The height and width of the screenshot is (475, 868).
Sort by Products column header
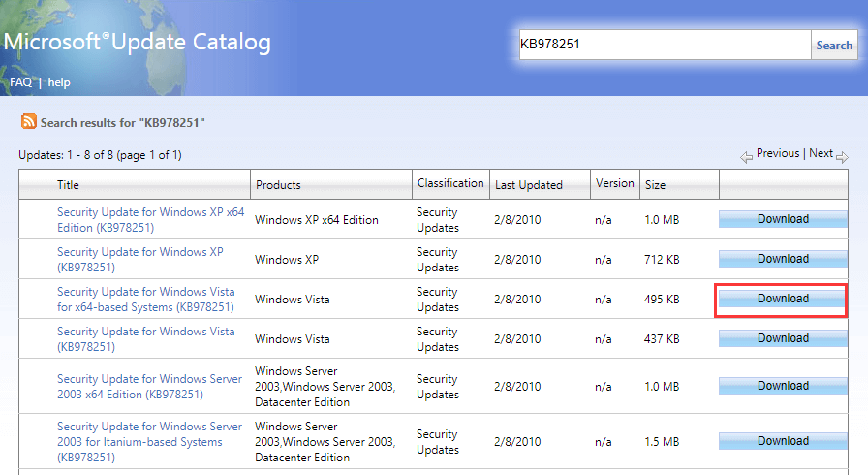(278, 184)
